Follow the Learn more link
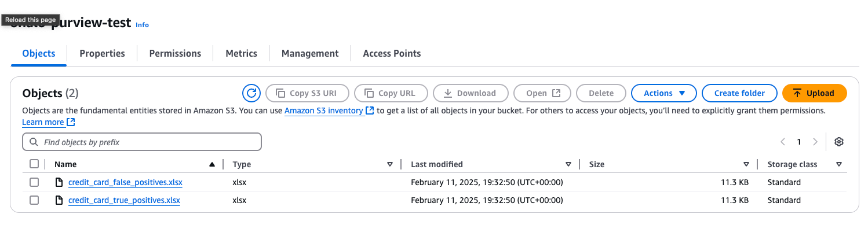The height and width of the screenshot is (236, 868). (x=49, y=123)
